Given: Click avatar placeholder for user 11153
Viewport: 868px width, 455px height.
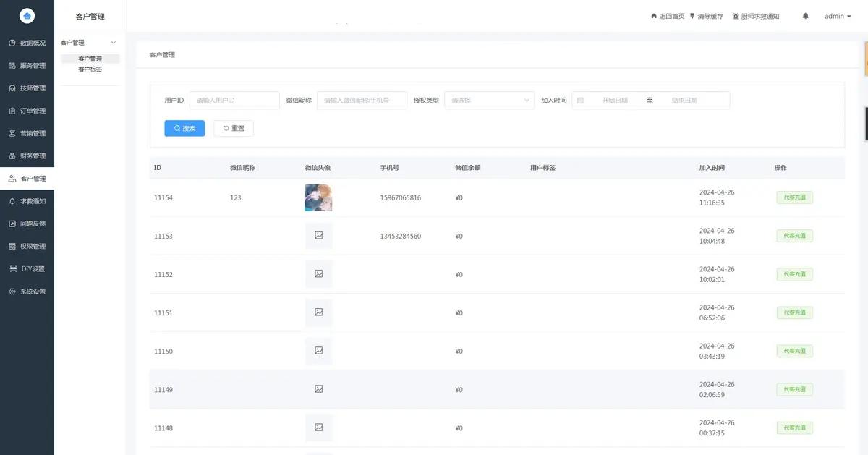Looking at the screenshot, I should pos(318,236).
